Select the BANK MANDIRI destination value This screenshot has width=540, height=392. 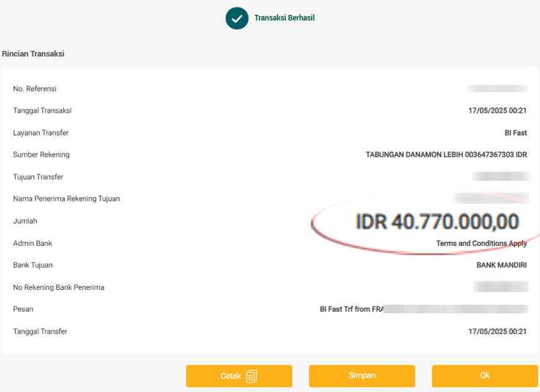[502, 265]
